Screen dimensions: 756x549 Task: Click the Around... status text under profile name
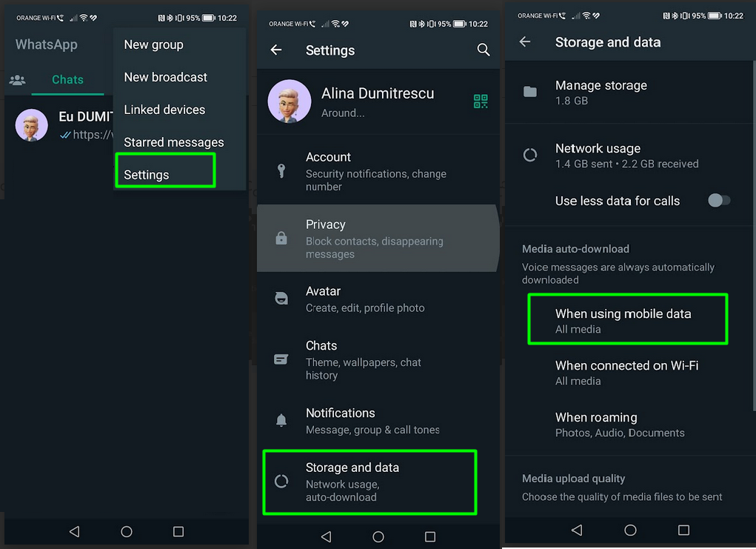[x=343, y=113]
